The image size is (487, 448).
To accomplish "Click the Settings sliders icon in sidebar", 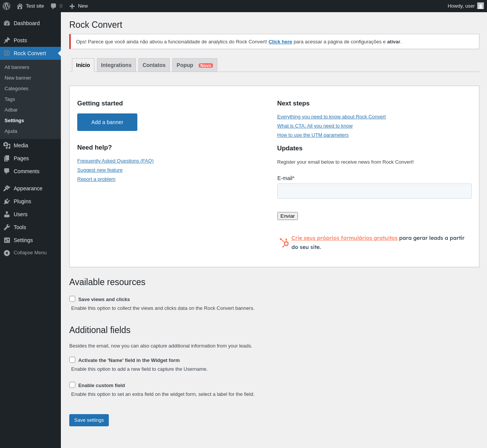I will pos(7,240).
